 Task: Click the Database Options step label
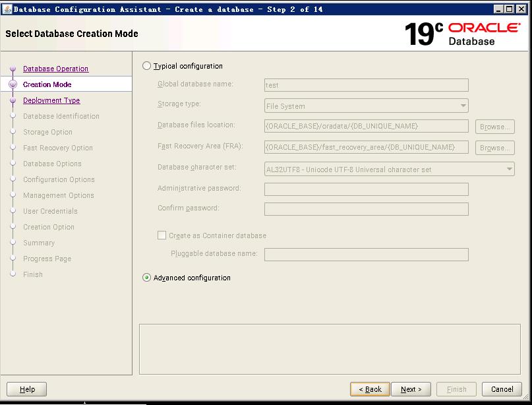52,164
